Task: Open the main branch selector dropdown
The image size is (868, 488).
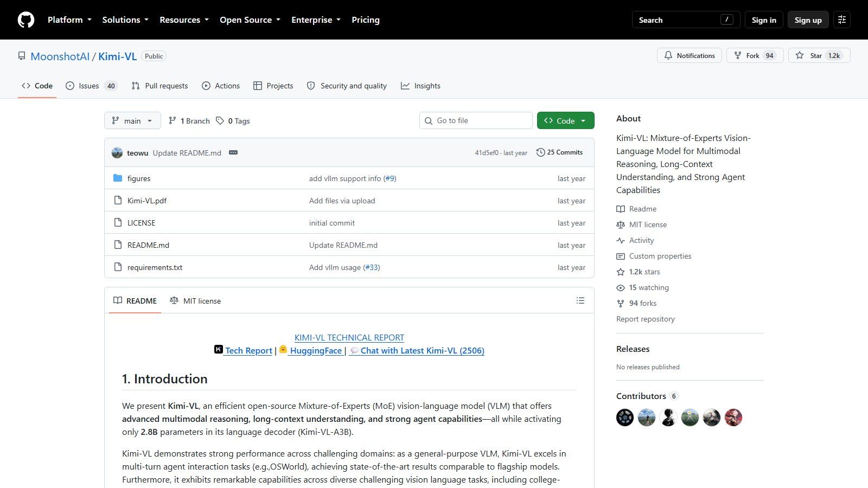Action: tap(132, 120)
